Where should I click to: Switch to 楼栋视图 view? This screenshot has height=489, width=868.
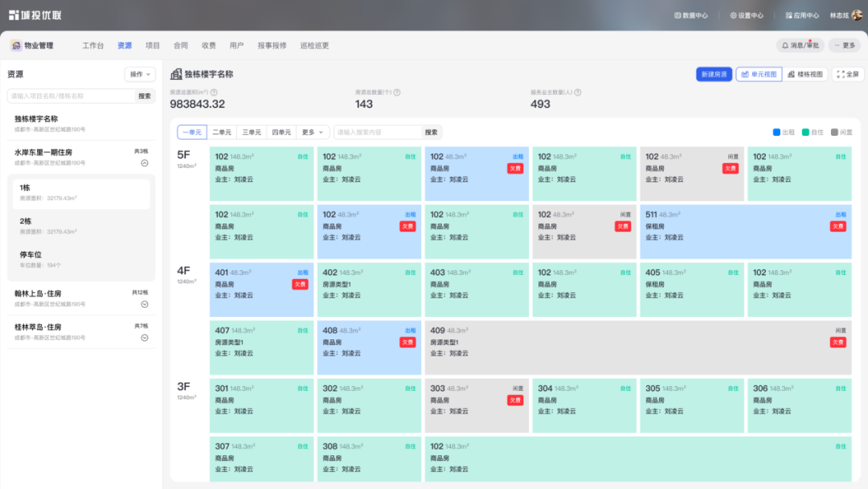pyautogui.click(x=805, y=74)
